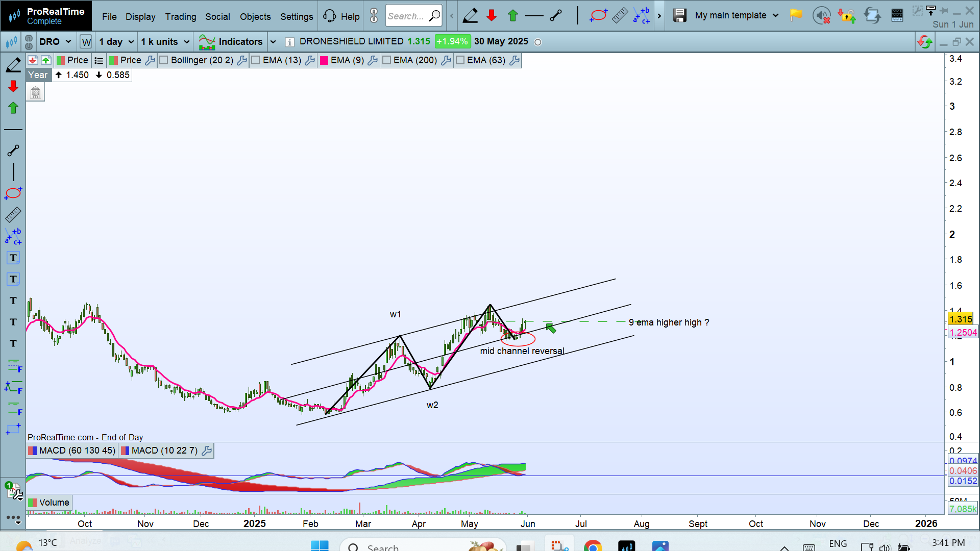Enable the EMA (200) checkbox
980x551 pixels.
click(x=386, y=60)
